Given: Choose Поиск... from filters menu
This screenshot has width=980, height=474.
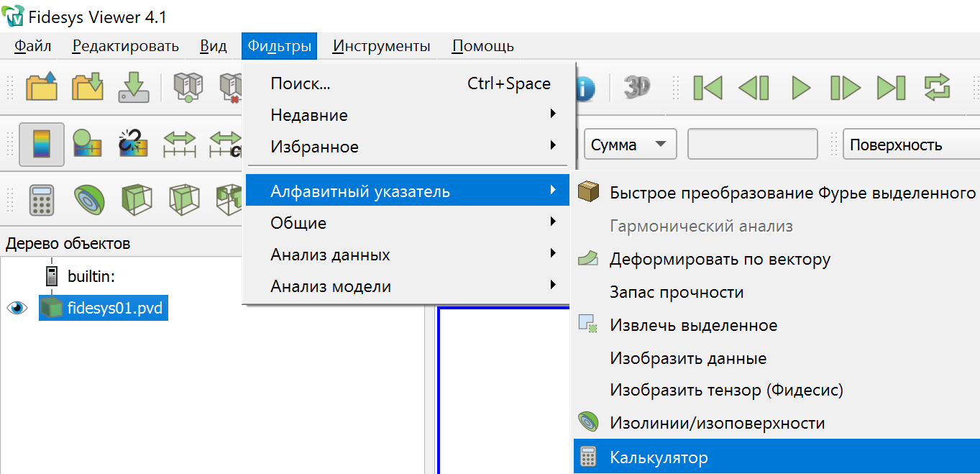Looking at the screenshot, I should pyautogui.click(x=408, y=83).
